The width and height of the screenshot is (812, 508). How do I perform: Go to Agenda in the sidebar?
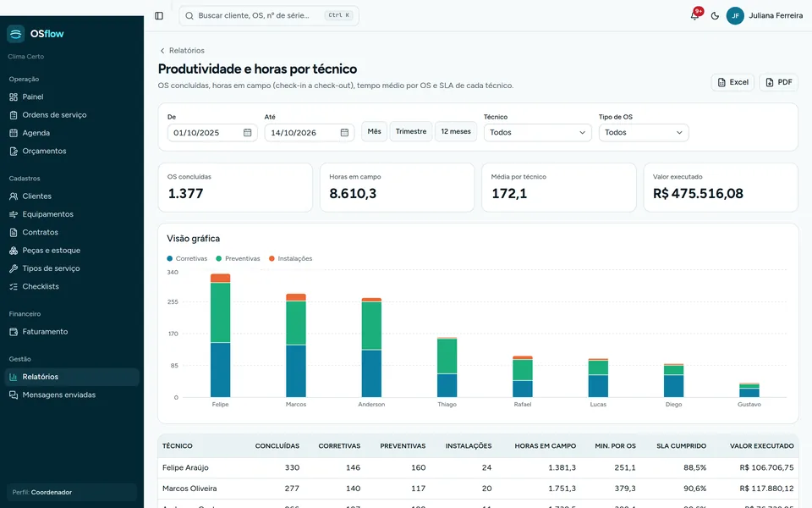tap(71, 133)
